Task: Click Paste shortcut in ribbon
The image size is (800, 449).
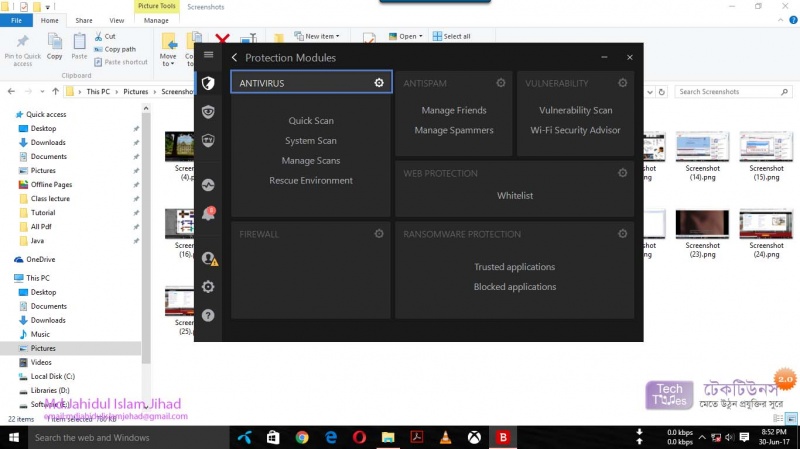Action: pos(121,62)
